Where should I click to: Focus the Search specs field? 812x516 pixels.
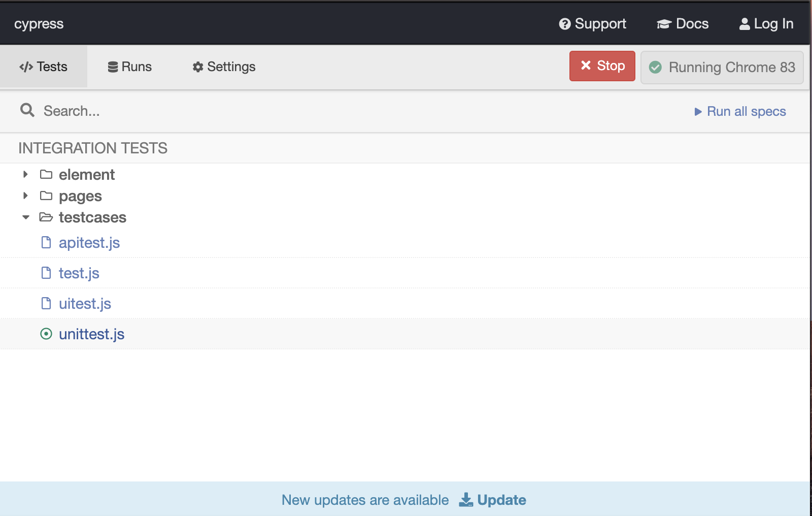355,111
